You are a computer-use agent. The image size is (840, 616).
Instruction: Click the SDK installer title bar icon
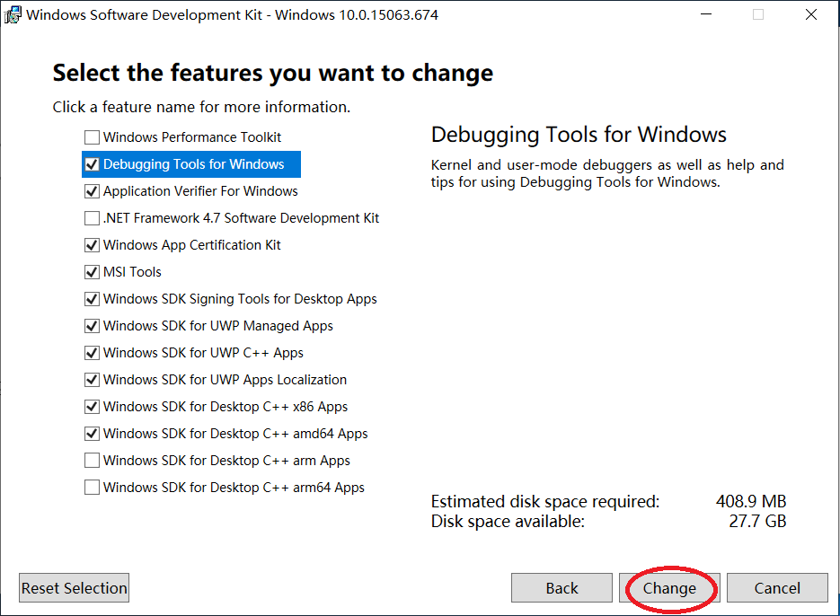point(13,14)
